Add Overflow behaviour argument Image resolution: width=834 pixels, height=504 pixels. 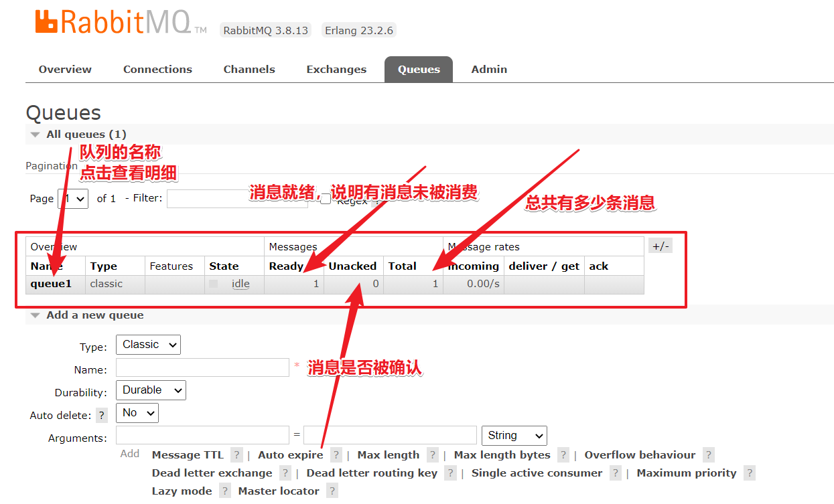coord(640,455)
